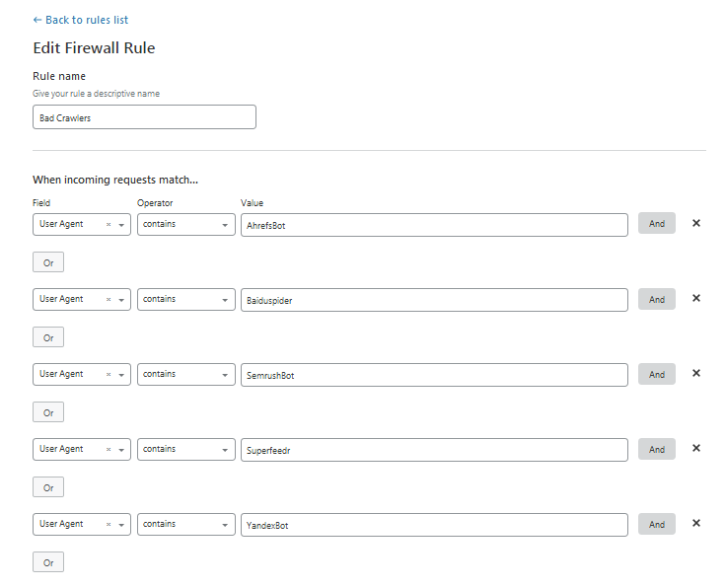Viewport: 726px width, 588px height.
Task: Remove the YandexBot condition row
Action: pos(695,524)
